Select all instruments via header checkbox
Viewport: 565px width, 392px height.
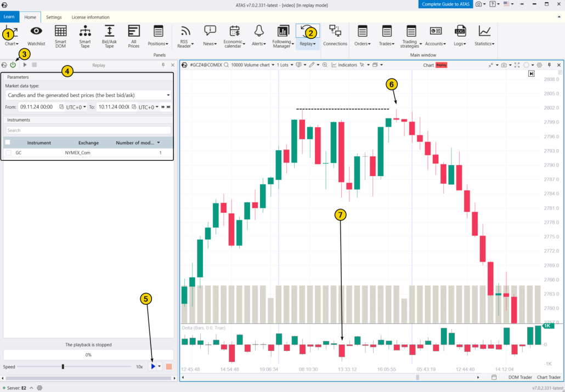[x=8, y=142]
